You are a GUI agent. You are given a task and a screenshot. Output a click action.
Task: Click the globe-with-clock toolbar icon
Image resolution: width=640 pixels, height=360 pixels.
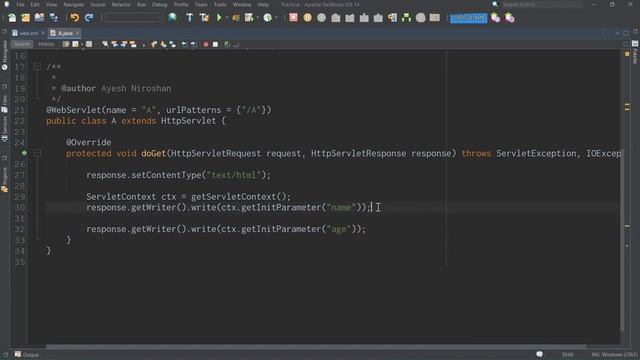(268, 18)
